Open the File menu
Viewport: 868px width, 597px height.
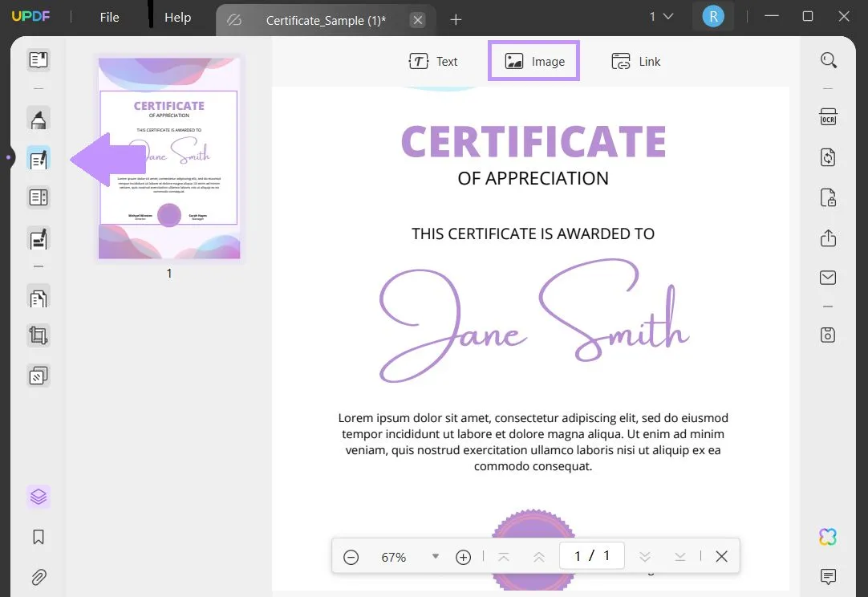click(108, 15)
